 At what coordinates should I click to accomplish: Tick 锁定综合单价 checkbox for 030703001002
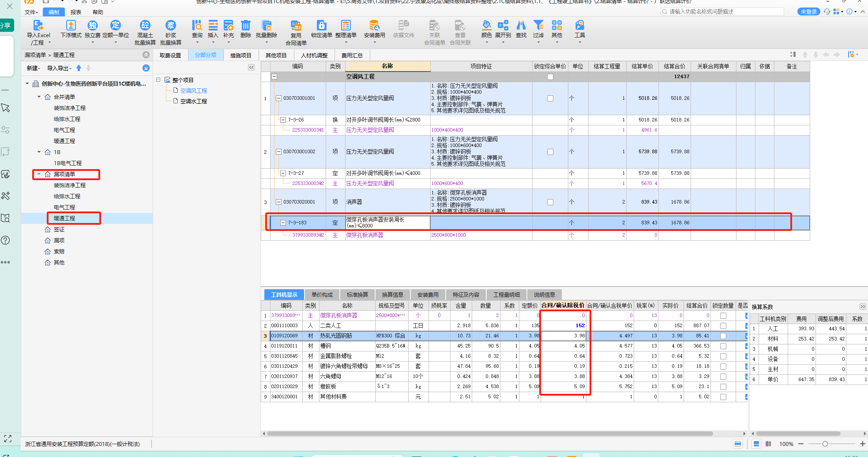(x=550, y=152)
